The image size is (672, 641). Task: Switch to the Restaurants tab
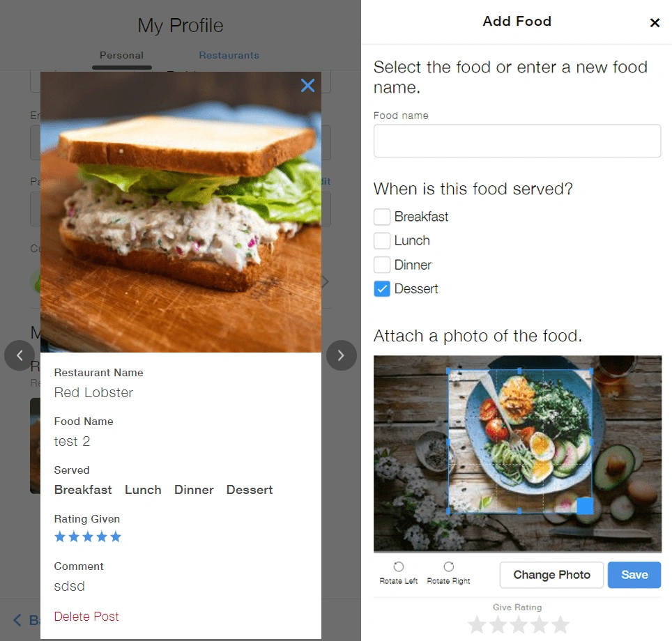pos(229,55)
